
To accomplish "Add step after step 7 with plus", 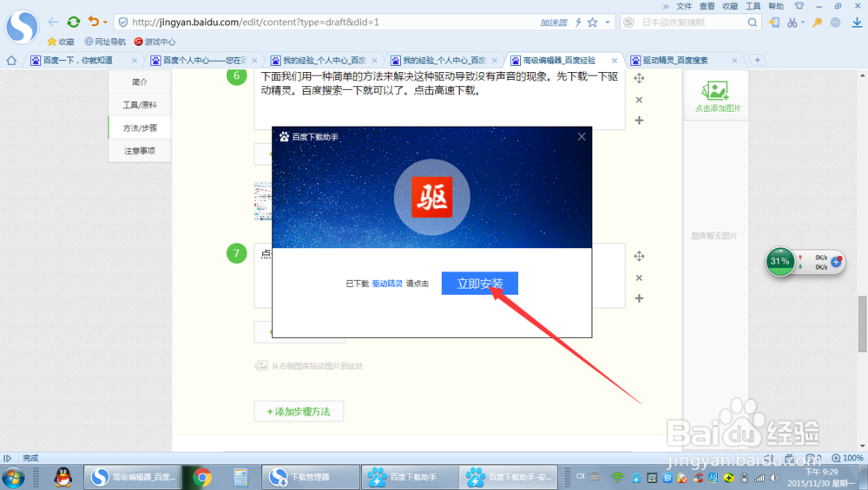I will (639, 298).
